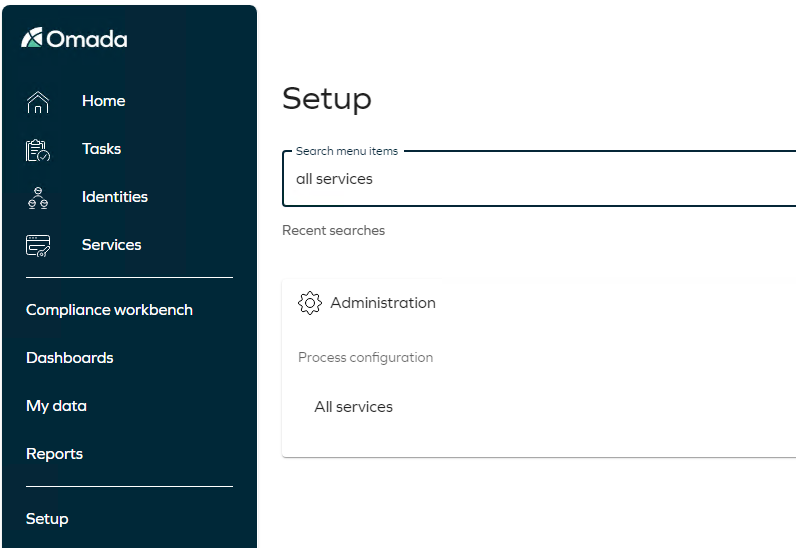Navigate to Dashboards

click(x=70, y=358)
